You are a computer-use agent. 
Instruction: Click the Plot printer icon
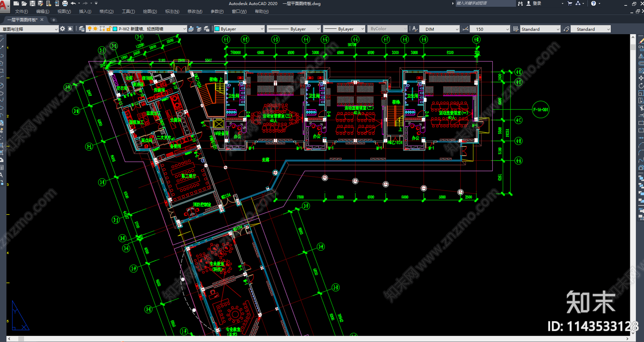pos(65,3)
